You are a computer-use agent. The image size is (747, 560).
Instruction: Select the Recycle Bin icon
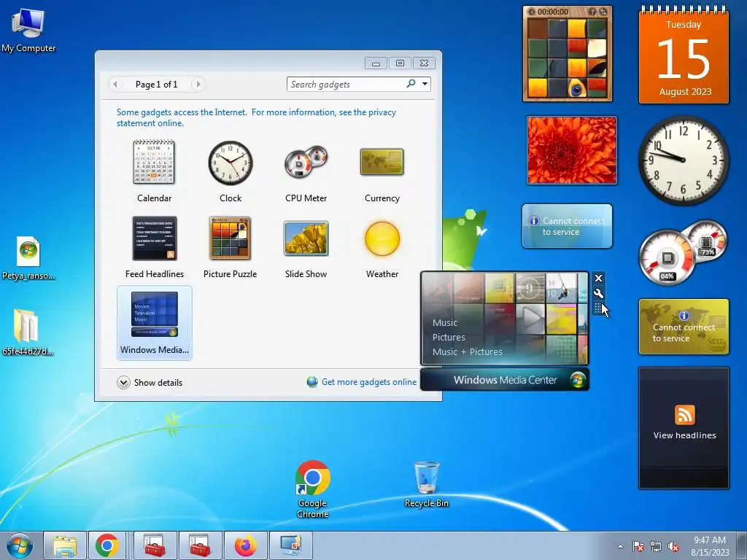click(x=426, y=484)
